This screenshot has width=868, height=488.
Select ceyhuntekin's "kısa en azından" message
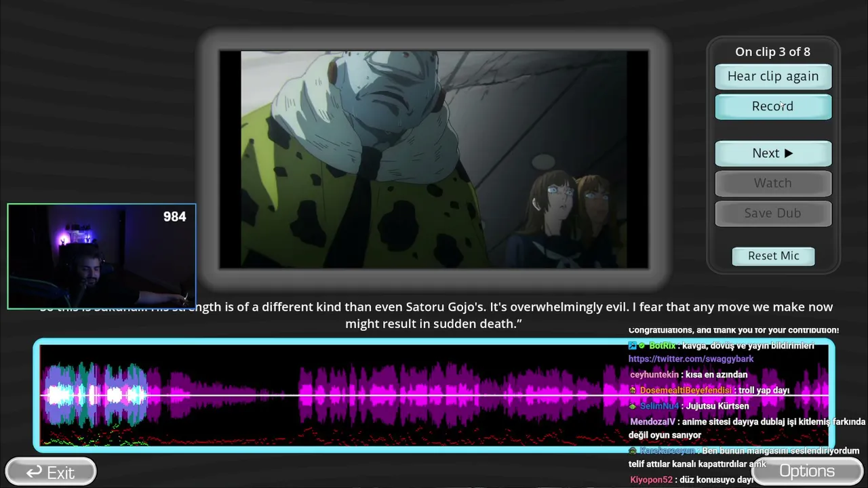tap(688, 374)
